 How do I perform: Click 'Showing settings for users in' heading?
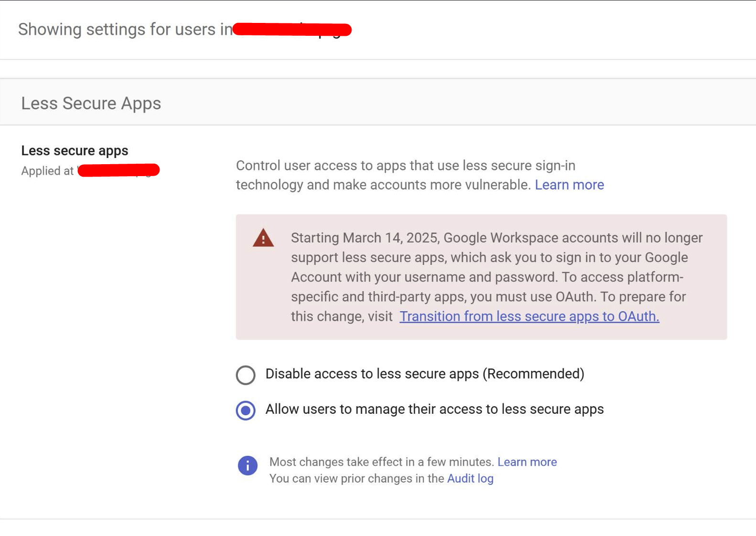(x=125, y=30)
